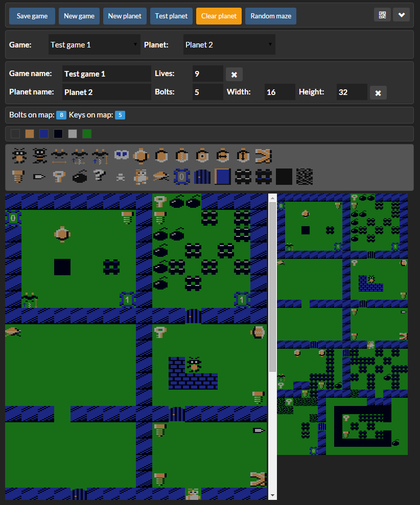Viewport: 420px width, 505px height.
Task: Delete planet via X next to Height
Action: pos(378,93)
